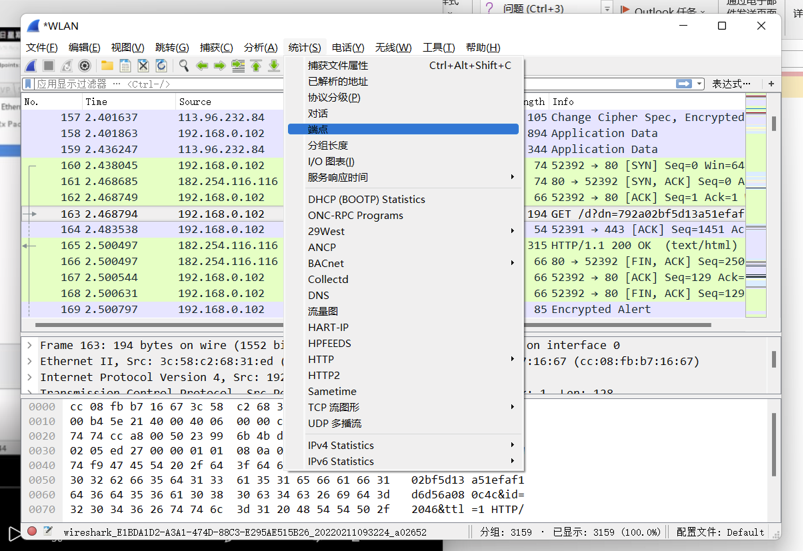Close the capture file icon

coord(143,66)
